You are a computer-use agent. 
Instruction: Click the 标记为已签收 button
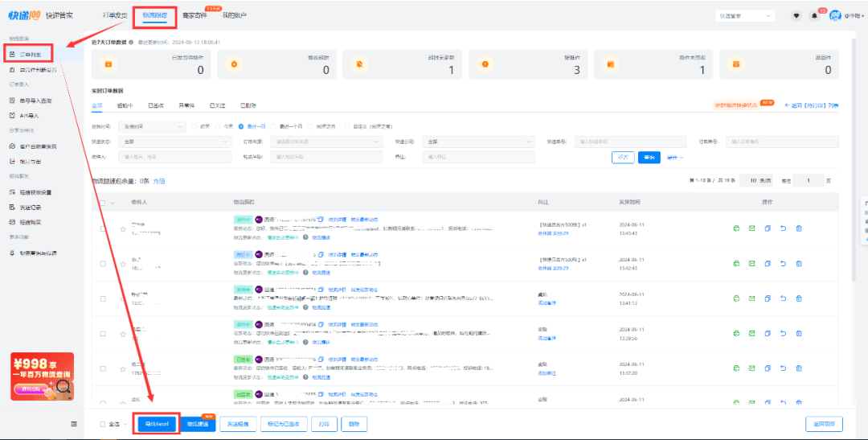tap(284, 424)
